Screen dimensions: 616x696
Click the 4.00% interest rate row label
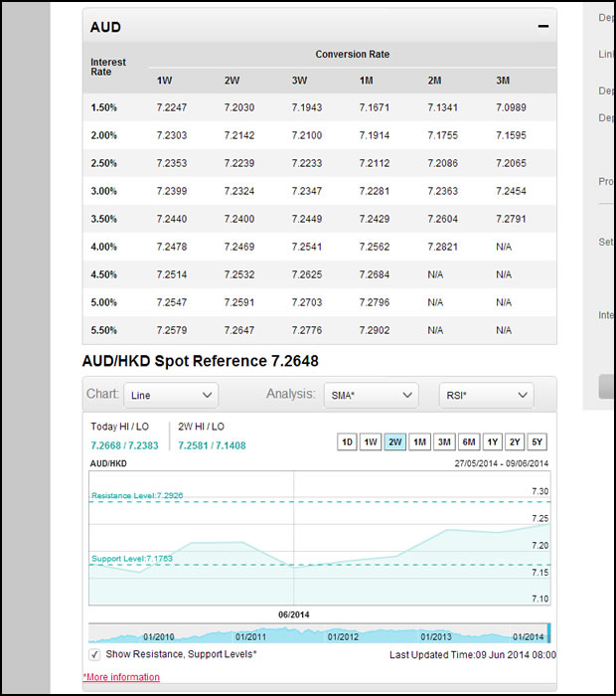(103, 247)
